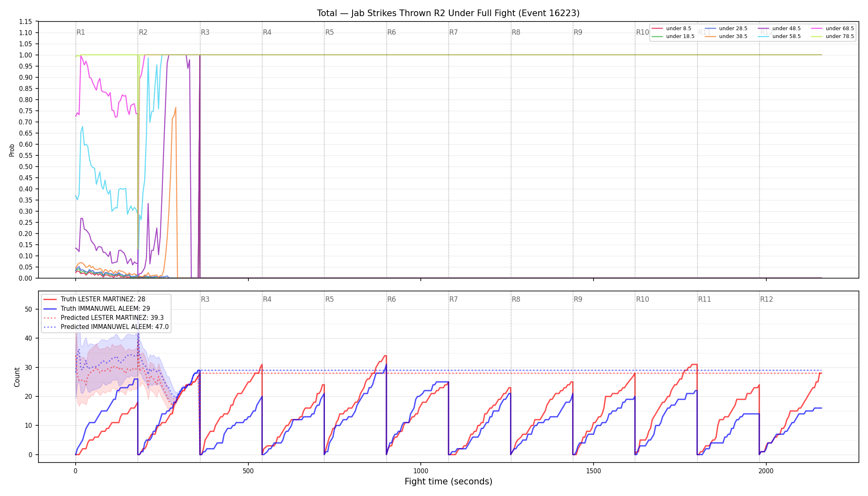The width and height of the screenshot is (868, 496).
Task: Click the 0.00 tick on Prob axis
Action: point(26,278)
